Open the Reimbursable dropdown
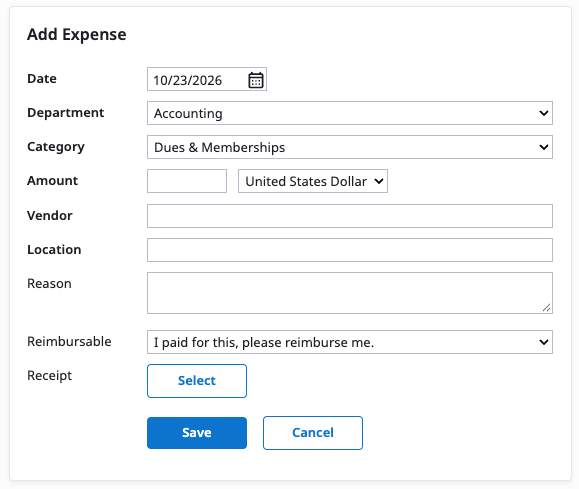Viewport: 579px width, 489px height. click(x=350, y=342)
